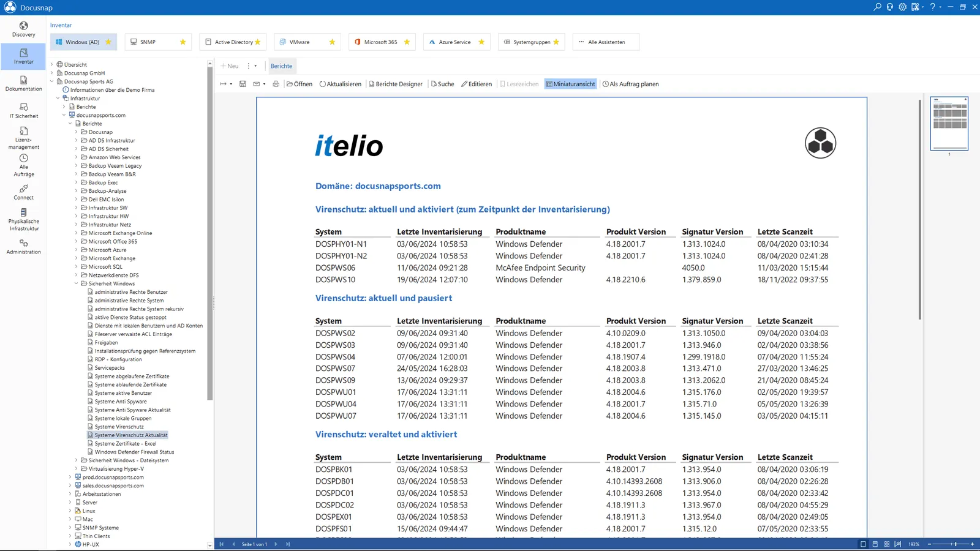
Task: Open the email send dropdown arrow
Action: [263, 84]
